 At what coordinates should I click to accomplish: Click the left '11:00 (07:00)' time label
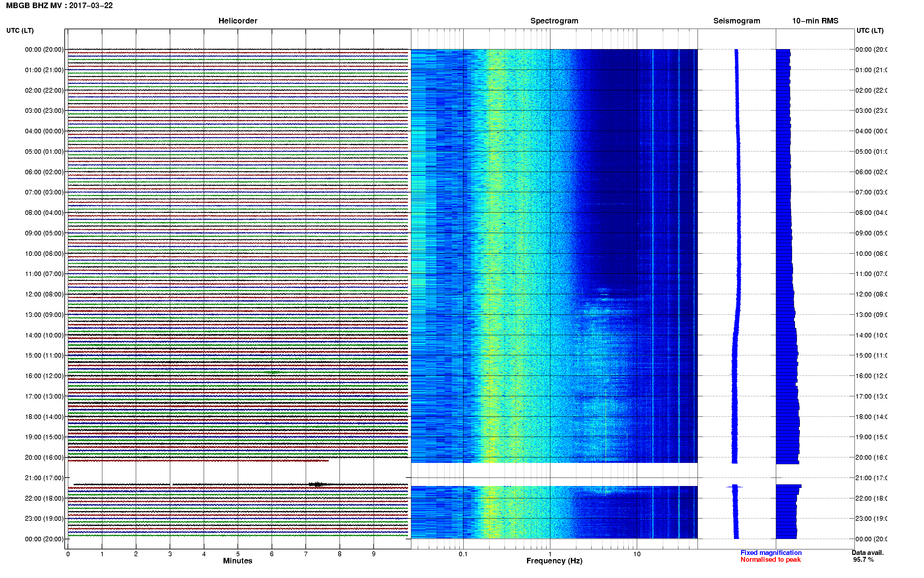point(44,274)
